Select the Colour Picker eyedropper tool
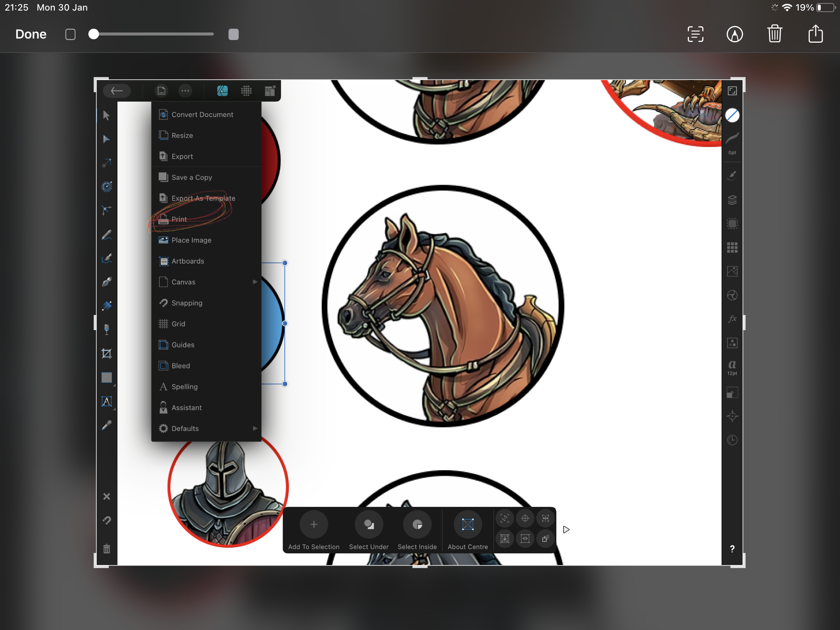This screenshot has width=840, height=630. [107, 425]
